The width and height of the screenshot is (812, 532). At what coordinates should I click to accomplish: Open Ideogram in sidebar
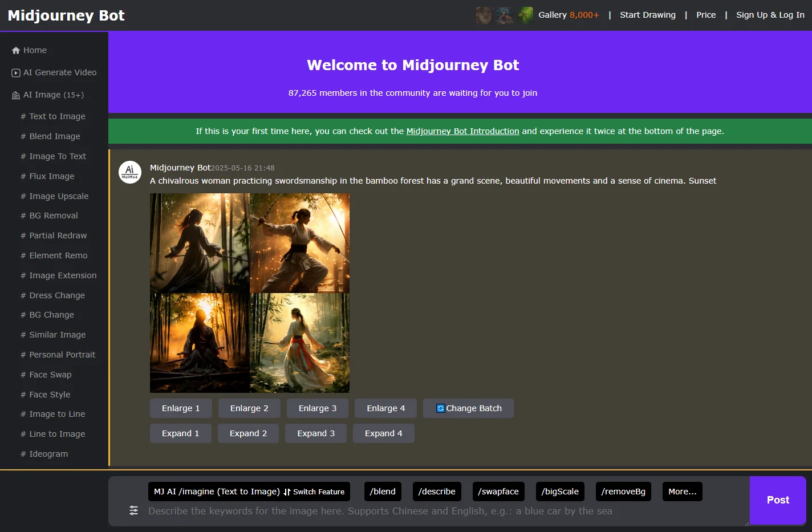44,454
